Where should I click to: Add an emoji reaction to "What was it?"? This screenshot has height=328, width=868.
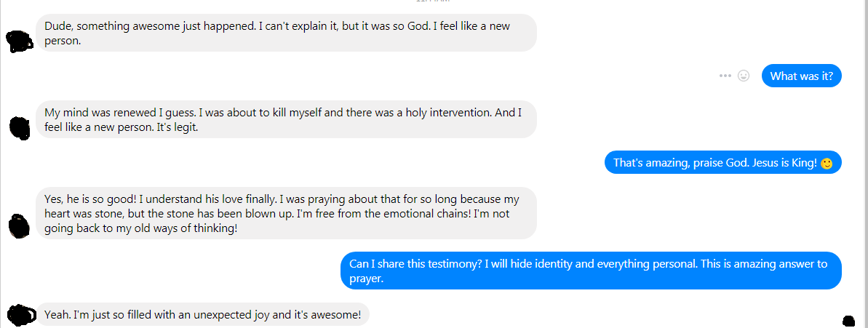point(744,76)
